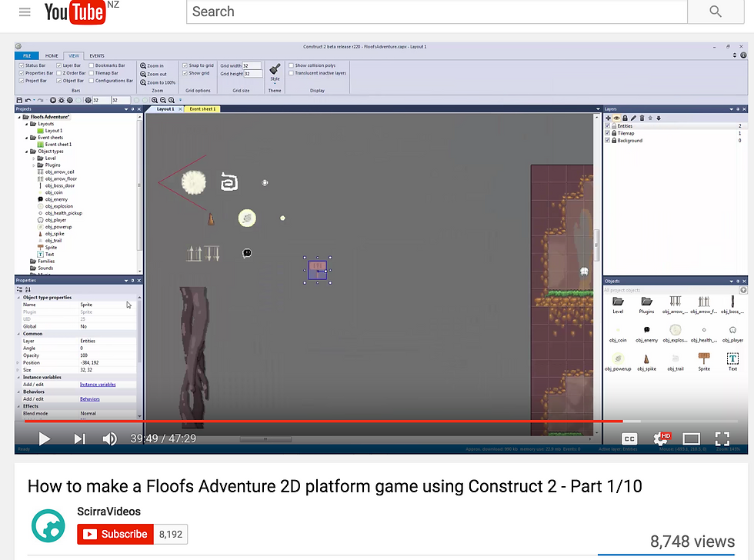The image size is (754, 560).
Task: Open video quality settings gear
Action: click(x=660, y=438)
